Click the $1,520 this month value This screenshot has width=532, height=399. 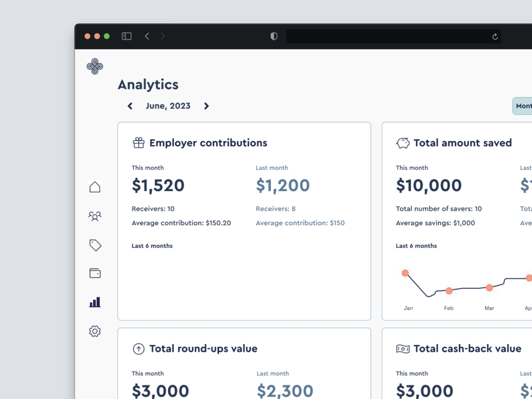pos(158,186)
